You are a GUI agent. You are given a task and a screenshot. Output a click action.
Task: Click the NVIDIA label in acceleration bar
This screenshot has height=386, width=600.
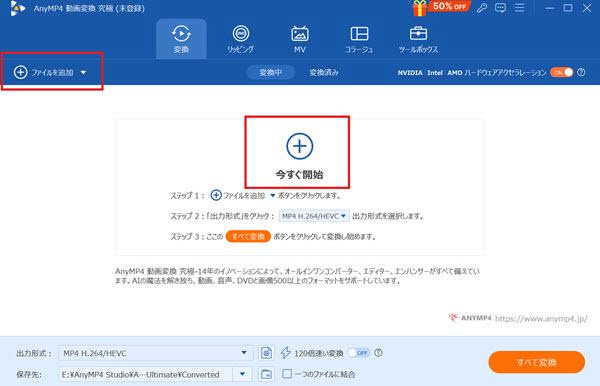click(x=410, y=73)
